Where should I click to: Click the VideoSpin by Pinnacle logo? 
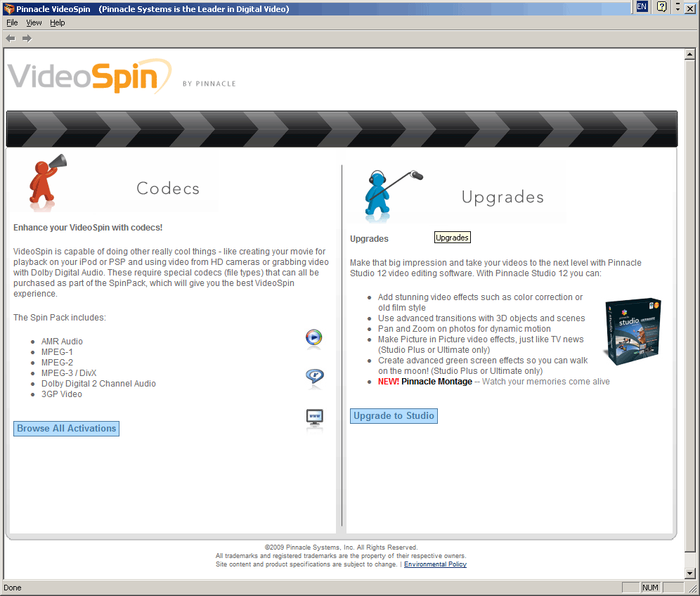[x=122, y=76]
